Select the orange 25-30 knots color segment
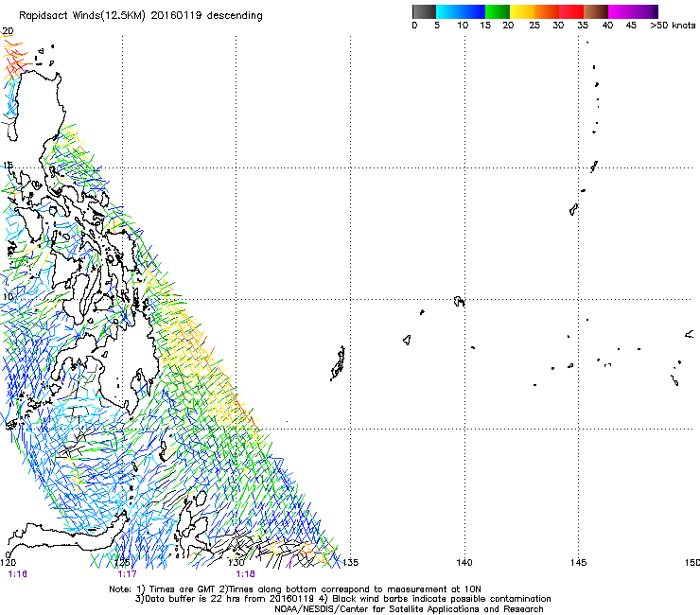This screenshot has height=615, width=700. pyautogui.click(x=547, y=11)
